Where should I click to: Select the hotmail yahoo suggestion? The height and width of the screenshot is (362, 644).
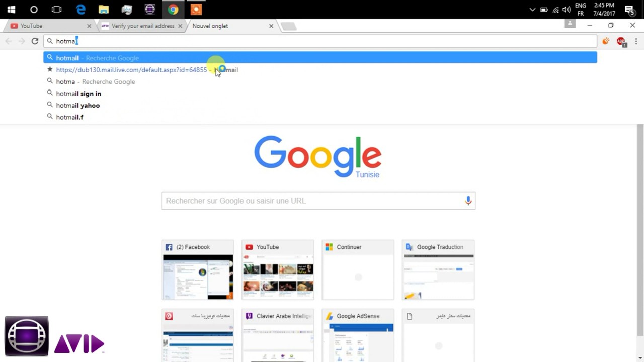(x=320, y=105)
